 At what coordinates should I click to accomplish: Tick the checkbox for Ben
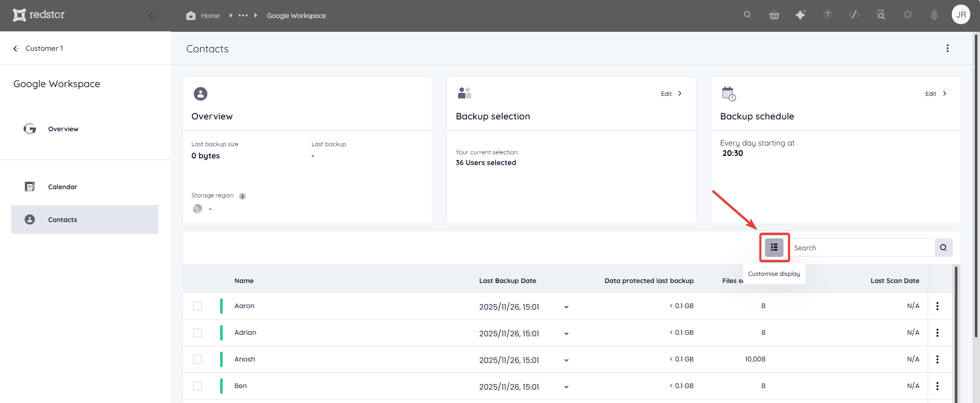pyautogui.click(x=198, y=386)
